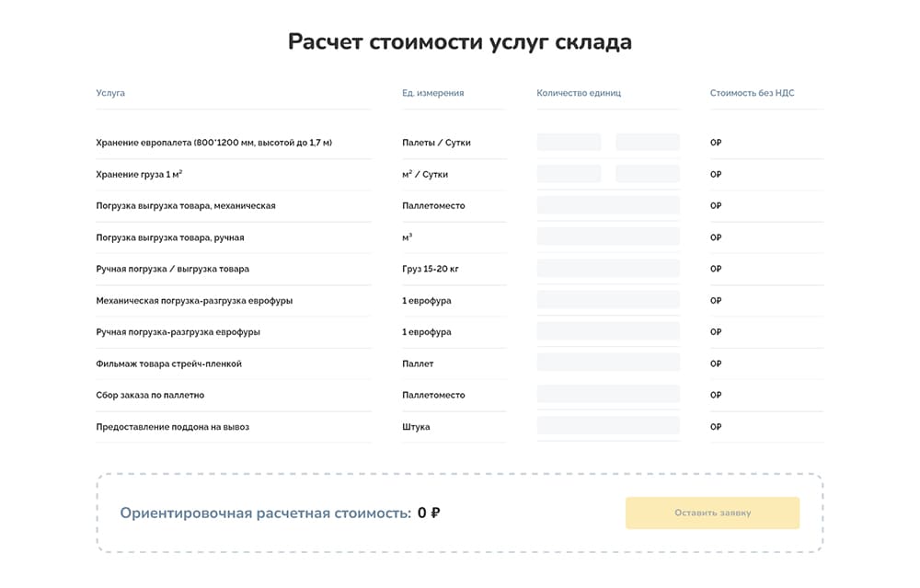This screenshot has height=588, width=920.
Task: Click Паллетоместо unit in Сбор заказа row
Action: point(433,395)
